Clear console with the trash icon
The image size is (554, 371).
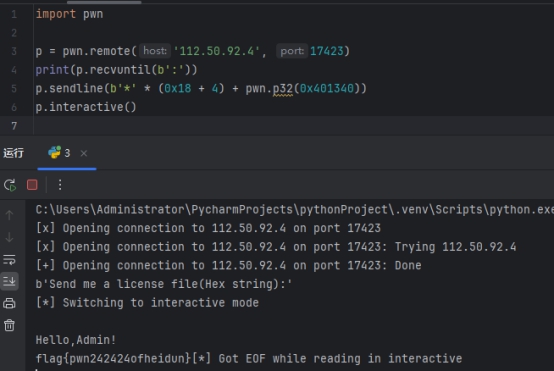click(x=10, y=325)
